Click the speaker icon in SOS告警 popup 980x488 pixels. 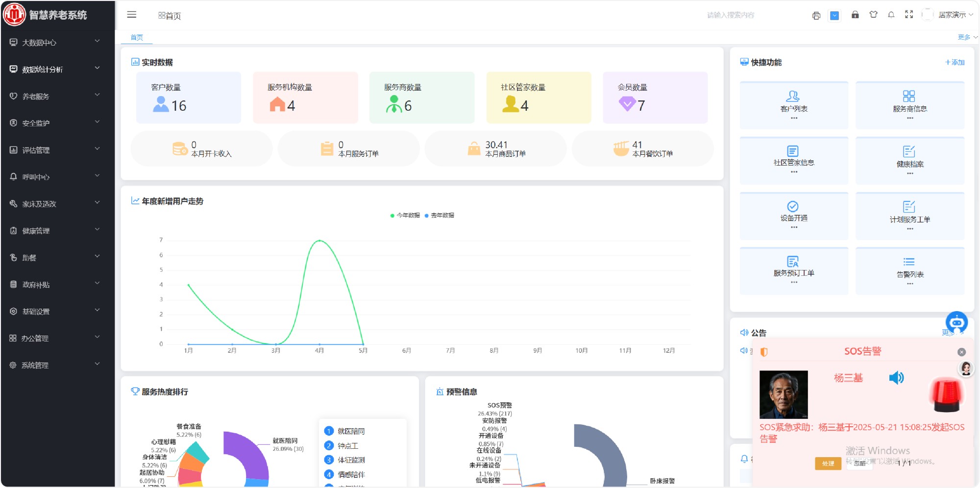coord(896,378)
